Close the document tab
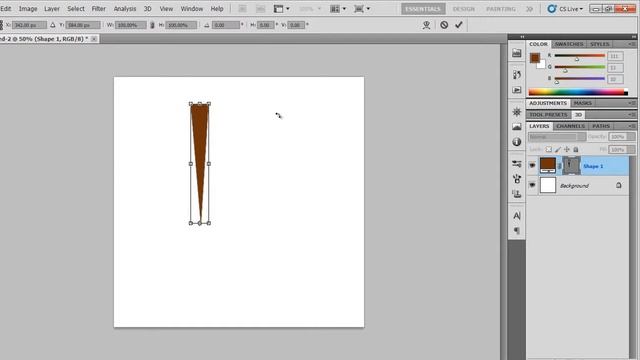 (x=94, y=39)
